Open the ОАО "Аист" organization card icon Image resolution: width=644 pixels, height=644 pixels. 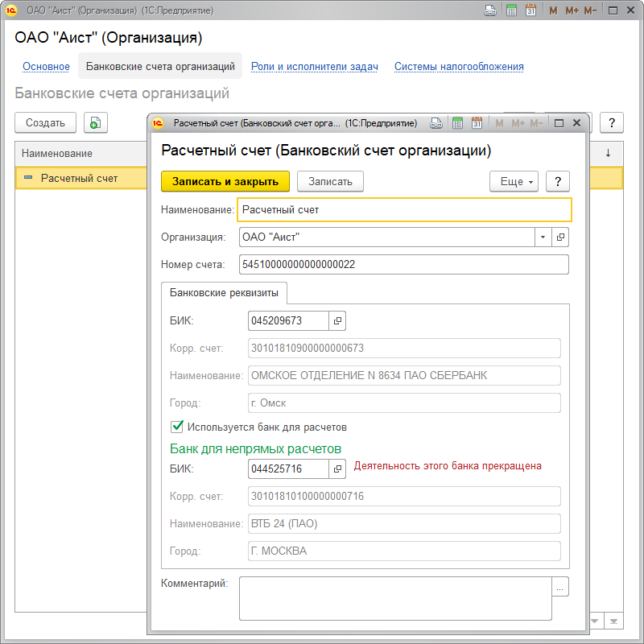click(561, 237)
